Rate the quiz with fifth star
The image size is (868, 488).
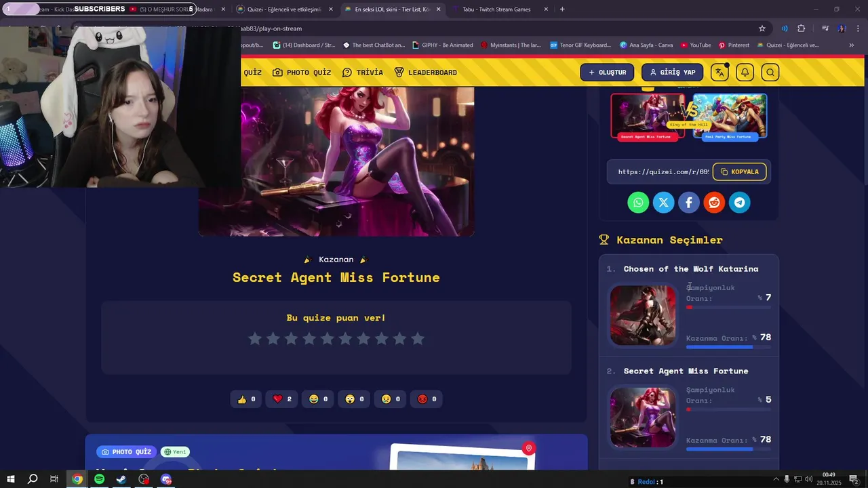click(328, 338)
